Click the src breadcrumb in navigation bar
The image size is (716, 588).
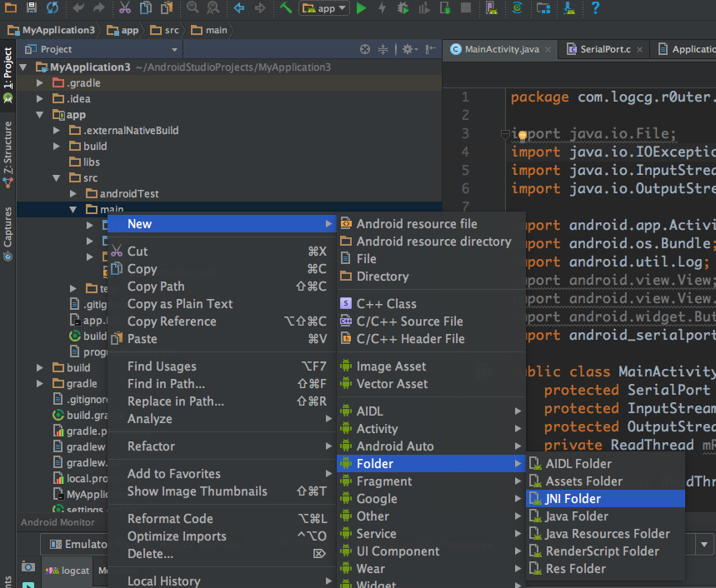pyautogui.click(x=168, y=30)
